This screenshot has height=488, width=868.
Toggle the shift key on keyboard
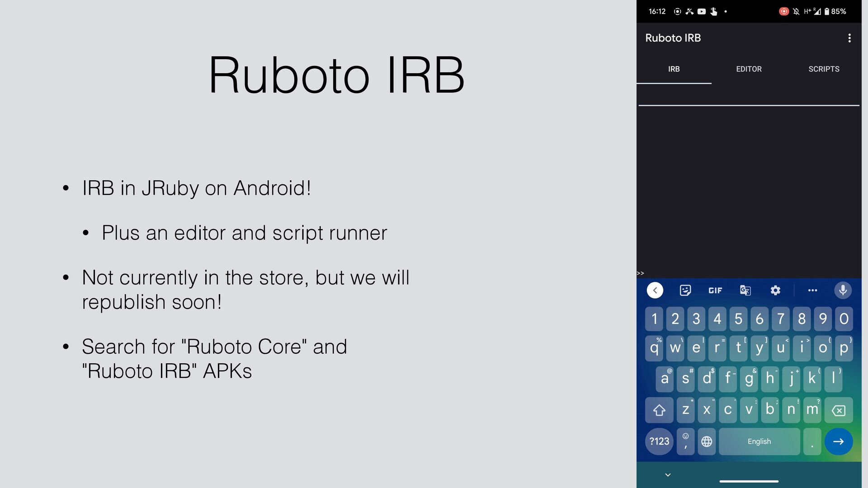tap(659, 410)
